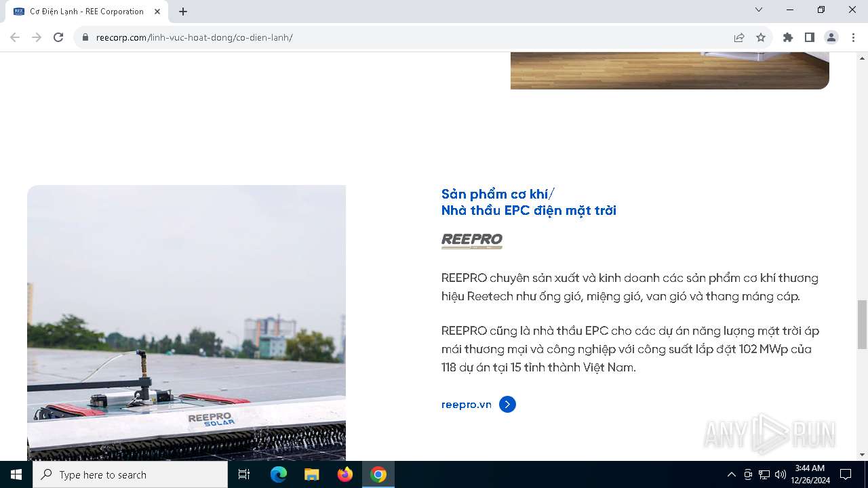868x488 pixels.
Task: Open notification center icon
Action: point(846,474)
